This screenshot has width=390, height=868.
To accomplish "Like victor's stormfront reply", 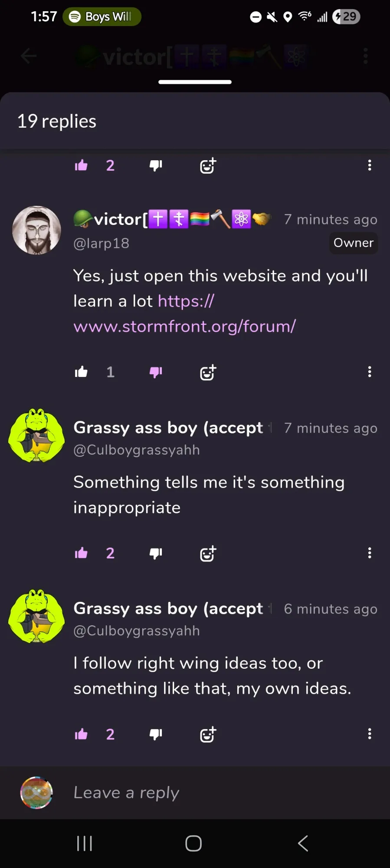I will tap(81, 372).
